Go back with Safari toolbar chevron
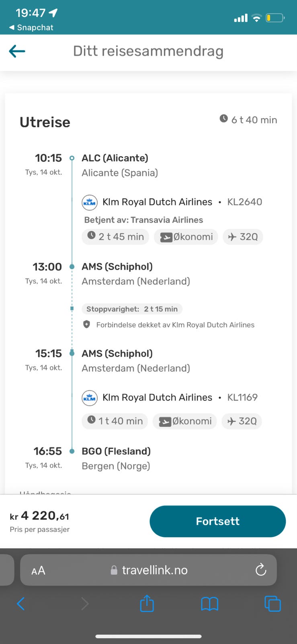 [21, 604]
